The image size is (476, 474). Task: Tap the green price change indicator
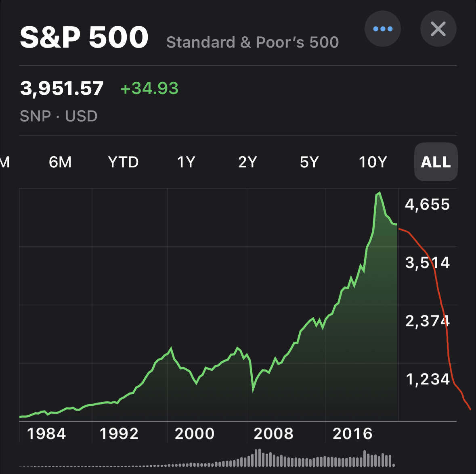coord(149,88)
